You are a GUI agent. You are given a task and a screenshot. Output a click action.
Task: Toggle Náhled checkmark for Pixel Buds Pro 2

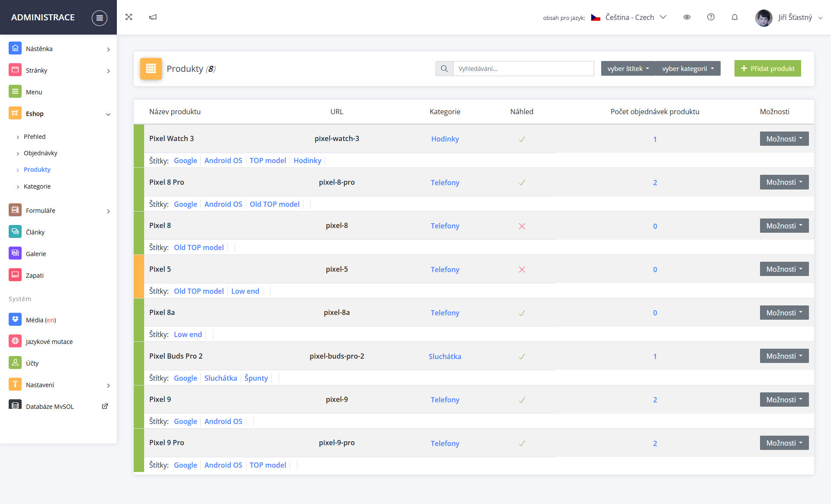522,356
